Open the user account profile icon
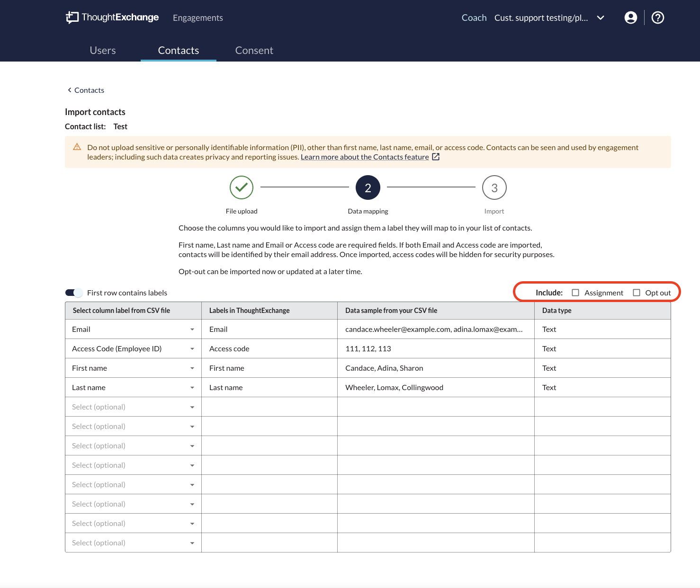The height and width of the screenshot is (588, 700). [630, 18]
